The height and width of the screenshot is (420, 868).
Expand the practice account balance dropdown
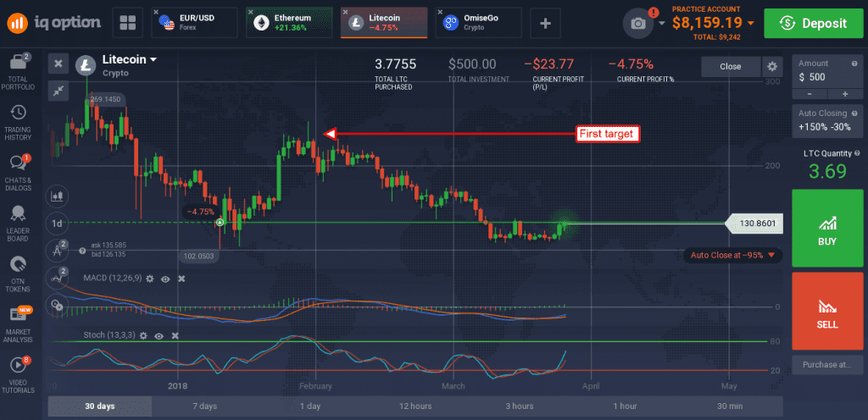point(751,23)
